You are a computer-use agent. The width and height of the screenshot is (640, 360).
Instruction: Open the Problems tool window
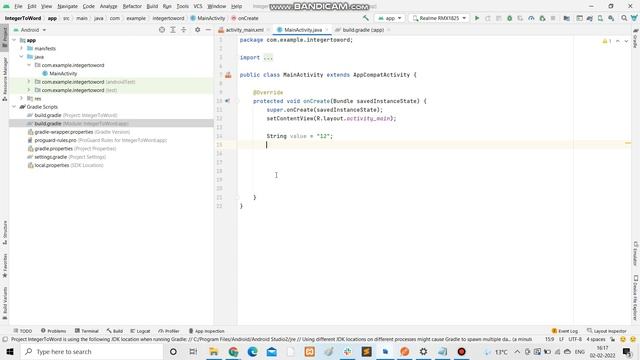point(53,331)
